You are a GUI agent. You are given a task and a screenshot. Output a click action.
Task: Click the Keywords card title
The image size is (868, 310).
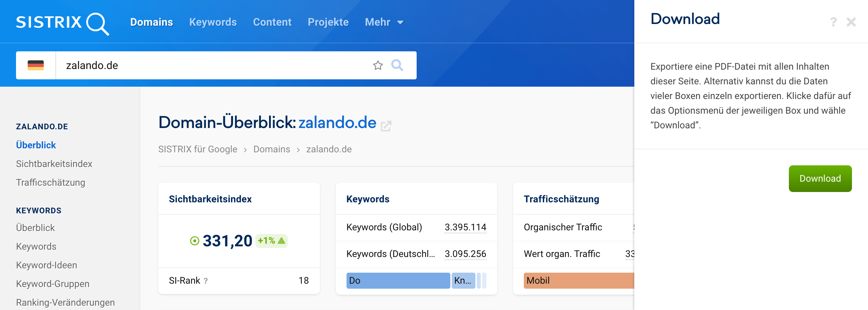tap(368, 199)
